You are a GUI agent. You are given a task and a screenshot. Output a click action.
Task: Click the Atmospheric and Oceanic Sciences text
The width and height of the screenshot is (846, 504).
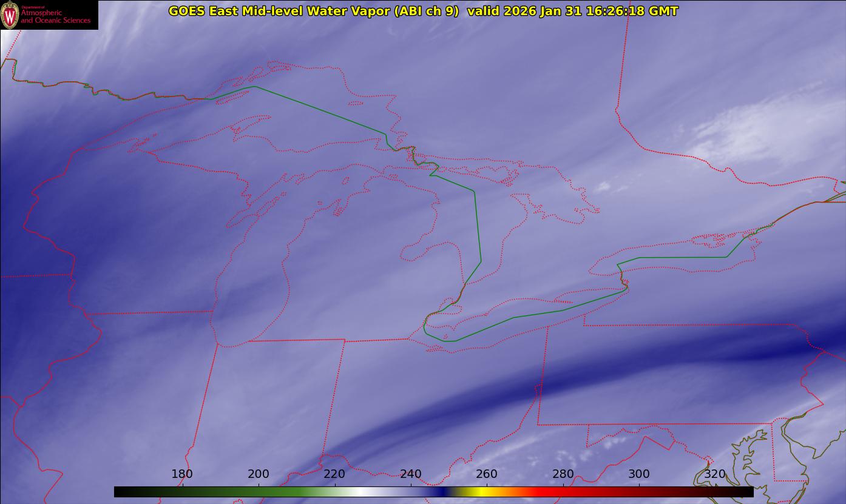(55, 16)
